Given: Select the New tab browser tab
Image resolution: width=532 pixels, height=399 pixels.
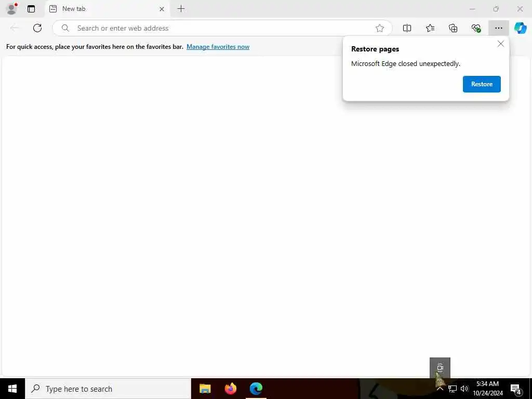Looking at the screenshot, I should point(107,9).
